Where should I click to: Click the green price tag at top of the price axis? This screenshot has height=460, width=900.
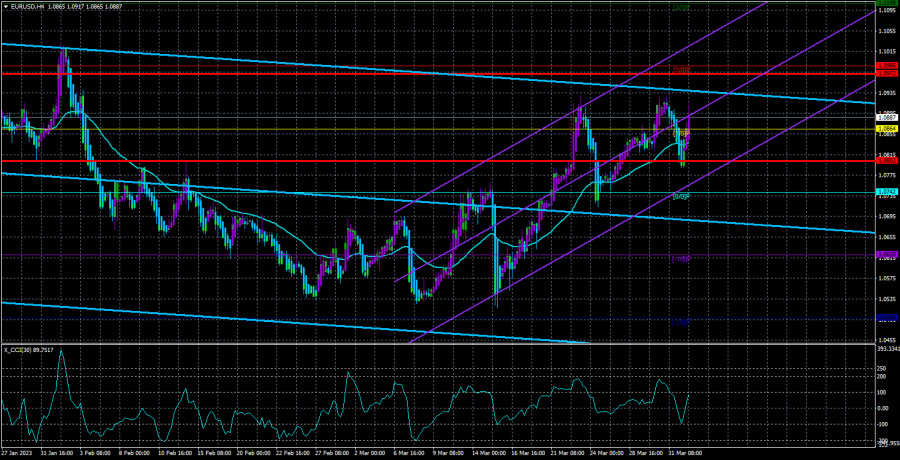click(x=885, y=3)
